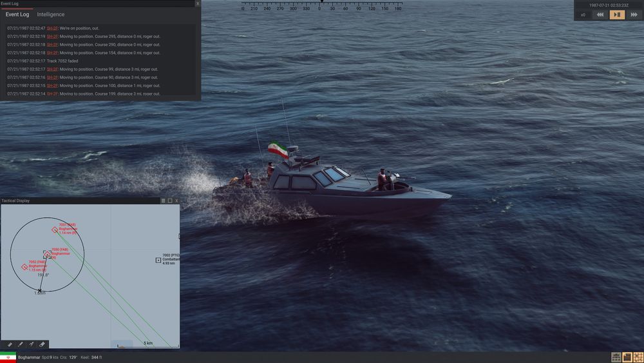Maximize the Tactical Display panel
This screenshot has width=644, height=363.
[170, 201]
